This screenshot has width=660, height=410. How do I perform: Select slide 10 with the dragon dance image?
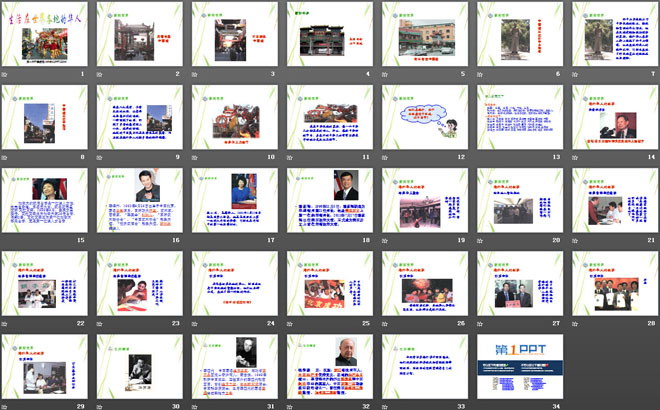pos(234,116)
